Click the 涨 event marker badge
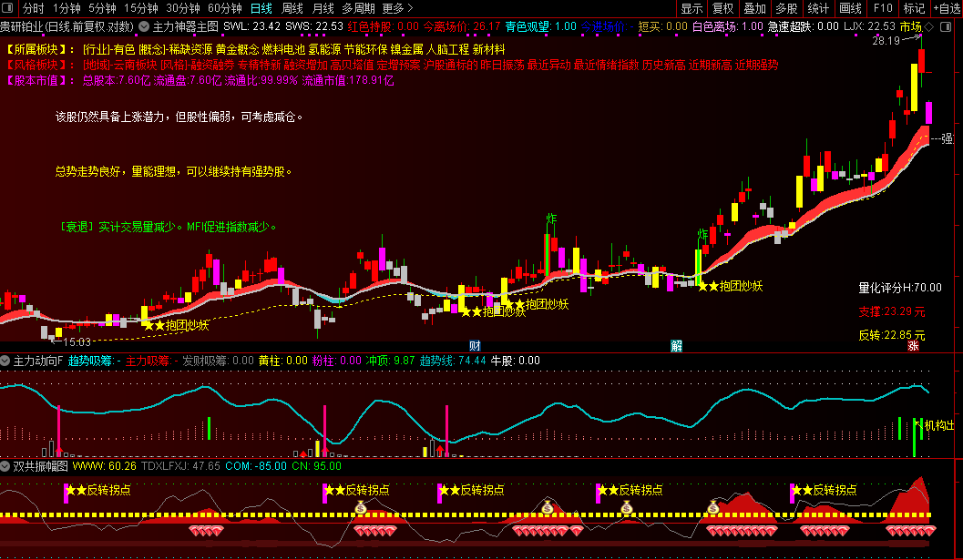 913,346
